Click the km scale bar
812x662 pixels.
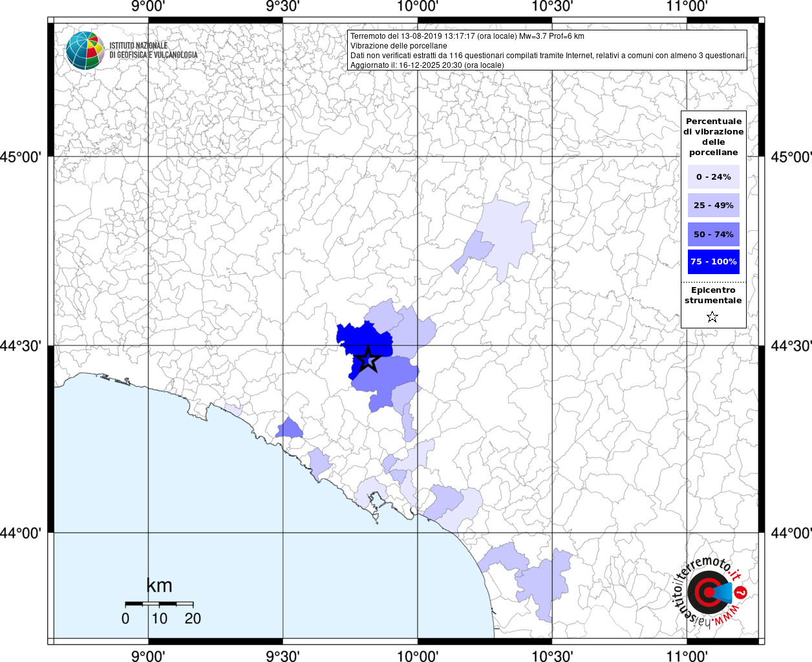(x=159, y=604)
